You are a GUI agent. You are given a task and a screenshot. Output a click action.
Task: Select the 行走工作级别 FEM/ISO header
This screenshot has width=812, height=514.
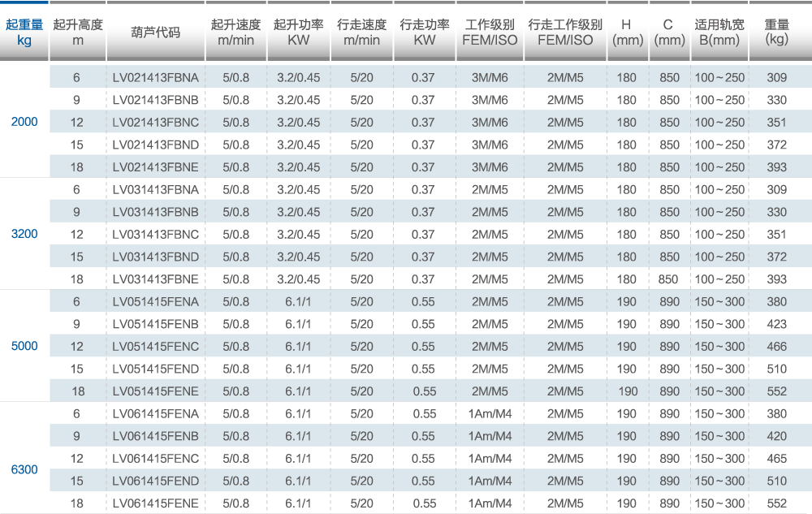(565, 32)
